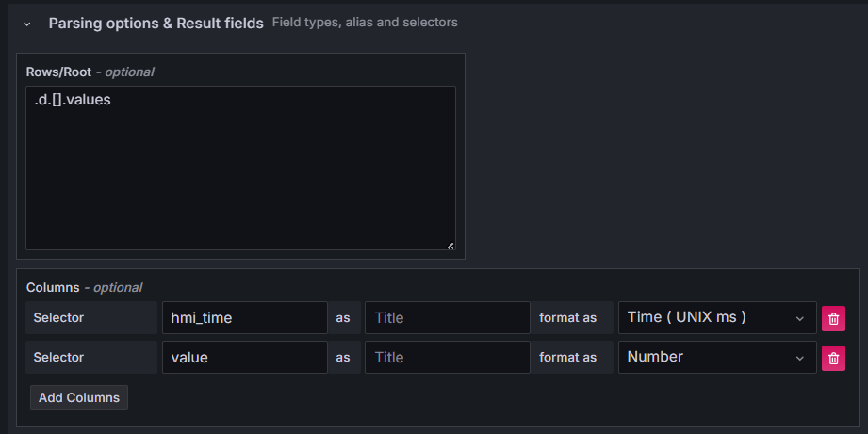The image size is (868, 434).
Task: Collapse the Parsing options & Result fields section
Action: pyautogui.click(x=27, y=23)
